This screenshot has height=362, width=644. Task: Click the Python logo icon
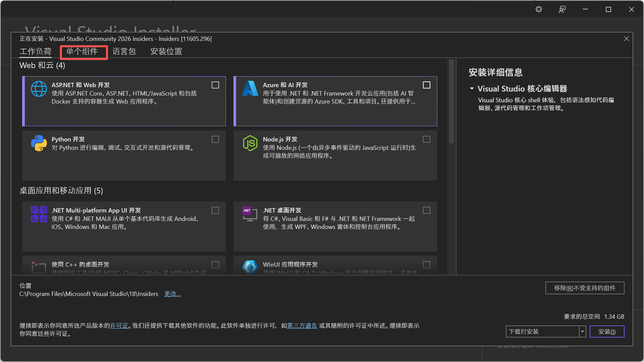tap(39, 143)
